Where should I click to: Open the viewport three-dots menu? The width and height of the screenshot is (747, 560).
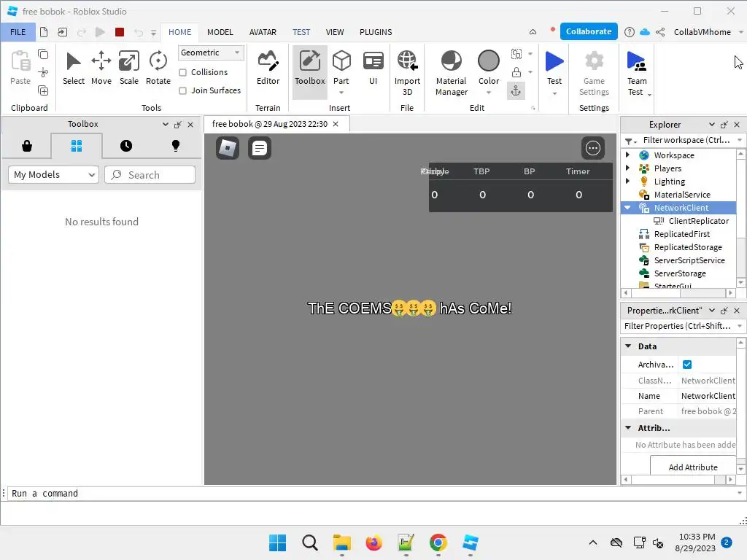click(592, 148)
